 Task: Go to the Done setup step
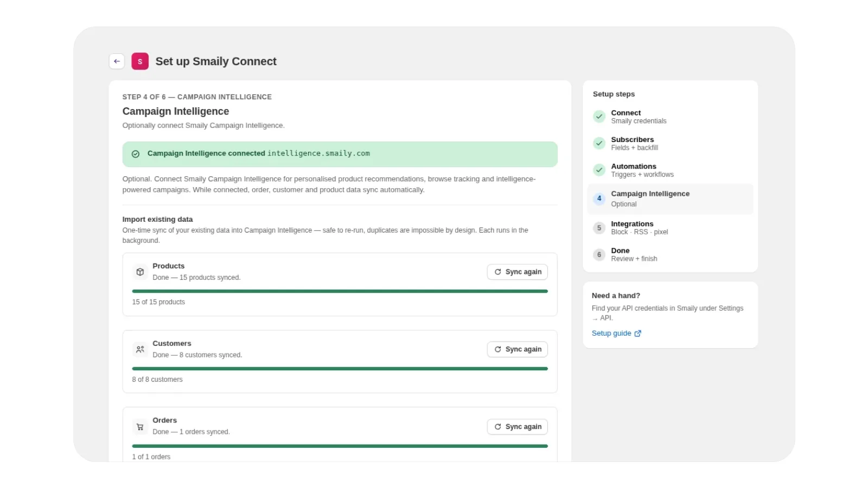tap(670, 254)
